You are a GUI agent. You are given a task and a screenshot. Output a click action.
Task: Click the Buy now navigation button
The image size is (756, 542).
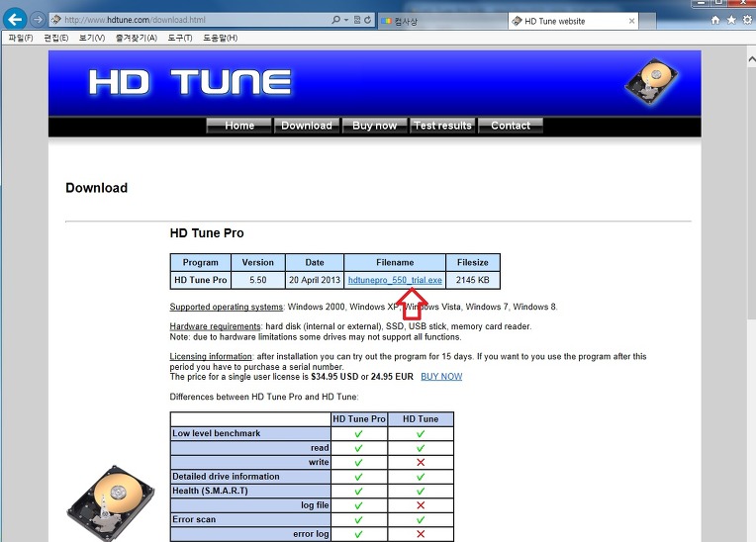click(x=375, y=126)
